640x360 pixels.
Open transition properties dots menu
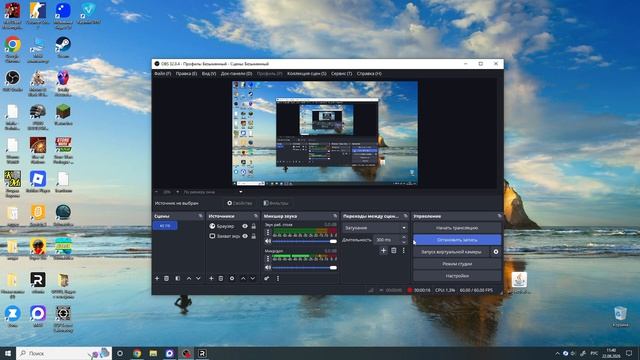click(x=404, y=251)
